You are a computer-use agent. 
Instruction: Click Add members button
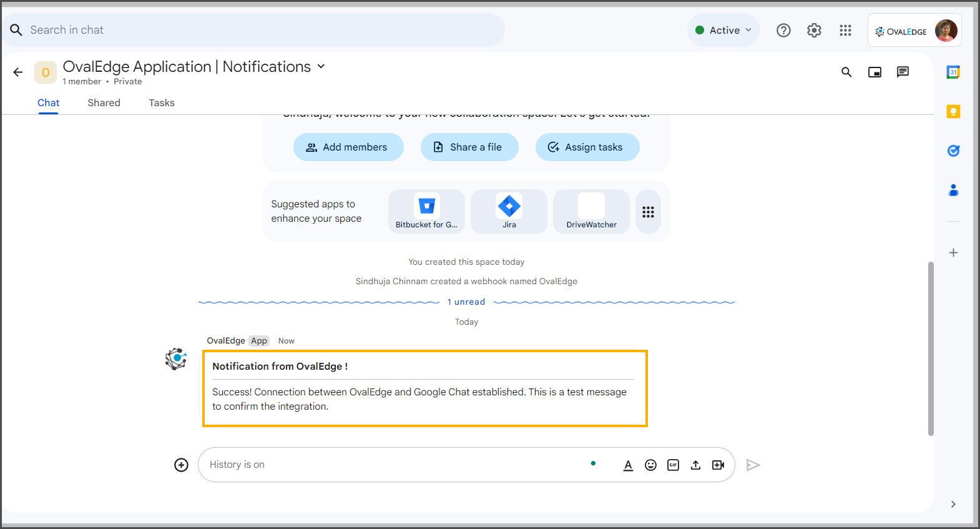pyautogui.click(x=348, y=147)
